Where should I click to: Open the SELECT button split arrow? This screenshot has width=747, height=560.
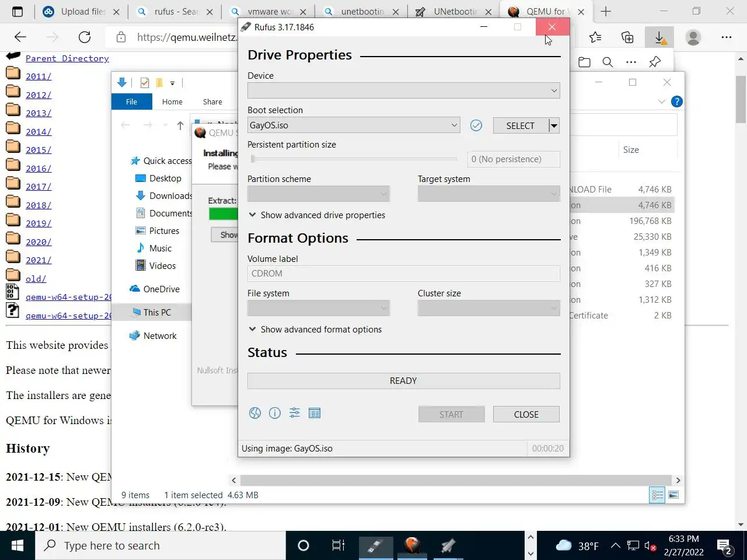(554, 125)
